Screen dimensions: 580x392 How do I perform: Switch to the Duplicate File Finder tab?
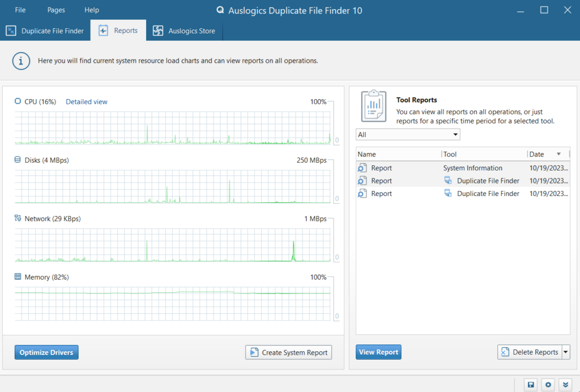pos(45,31)
